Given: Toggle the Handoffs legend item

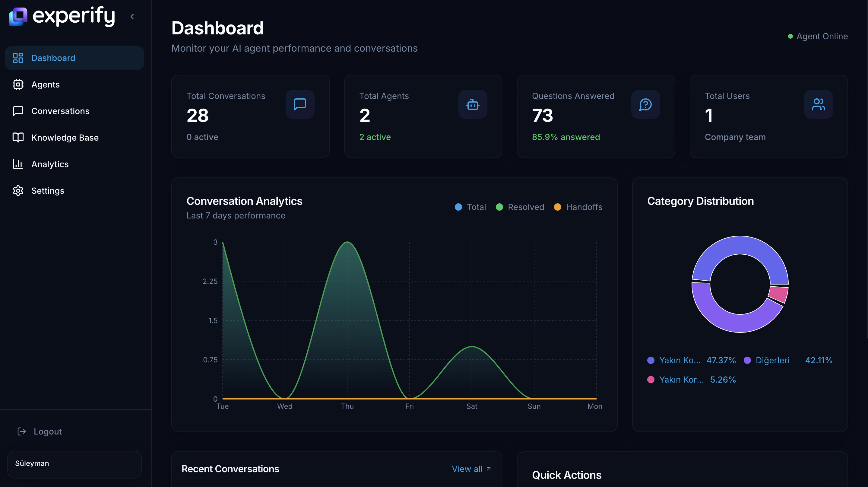Looking at the screenshot, I should (578, 207).
